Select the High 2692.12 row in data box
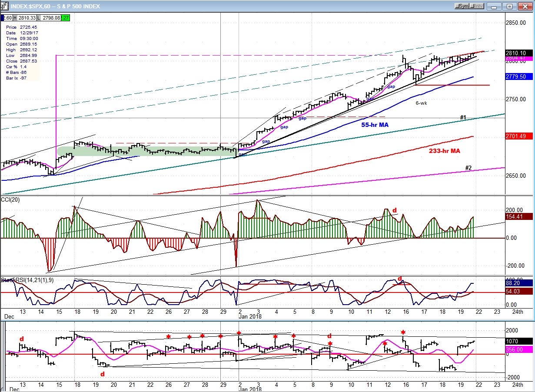The width and height of the screenshot is (535, 392). click(22, 50)
